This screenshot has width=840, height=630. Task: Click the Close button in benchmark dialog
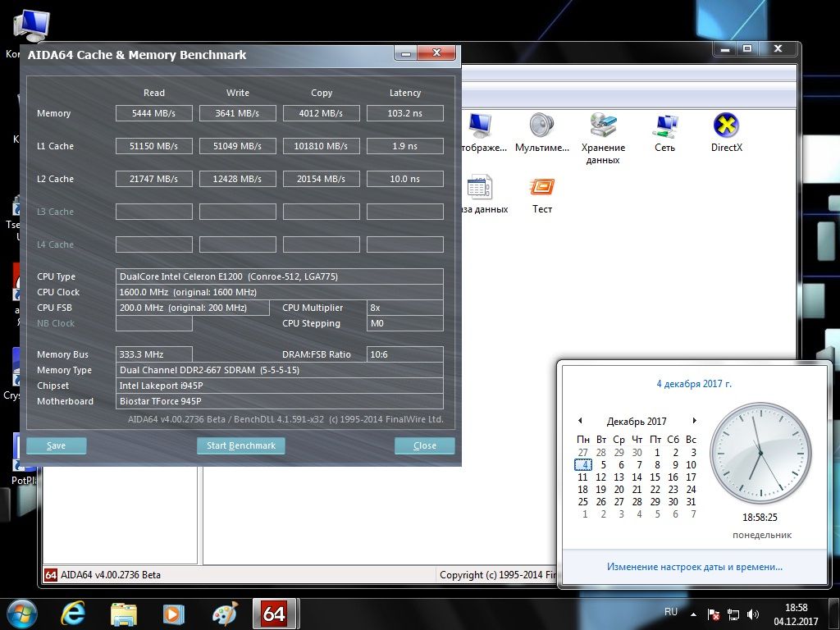(425, 445)
